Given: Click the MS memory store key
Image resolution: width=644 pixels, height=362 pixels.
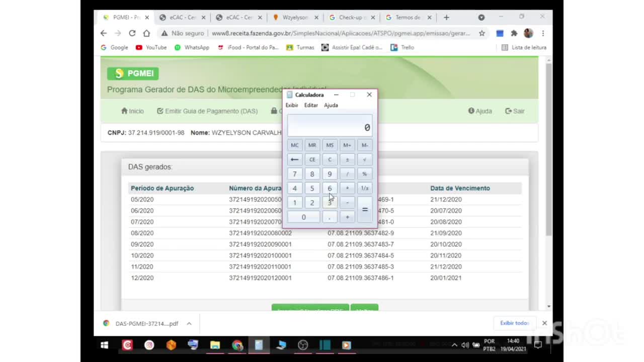Looking at the screenshot, I should coord(330,145).
